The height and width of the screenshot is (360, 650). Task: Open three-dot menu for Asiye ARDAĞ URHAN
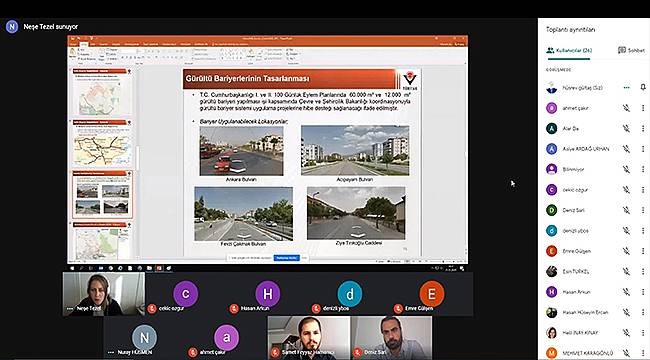[x=643, y=148]
